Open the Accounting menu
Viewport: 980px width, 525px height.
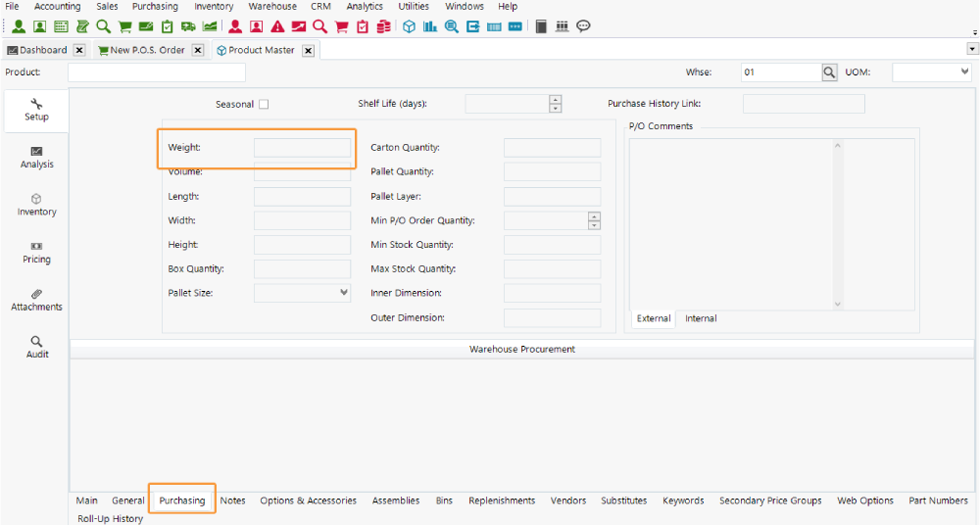58,6
